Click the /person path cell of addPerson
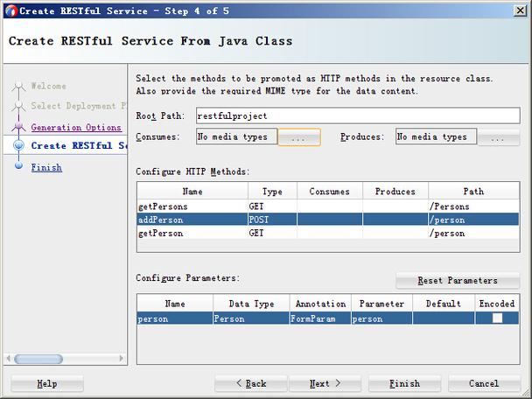532x399 pixels. click(473, 220)
